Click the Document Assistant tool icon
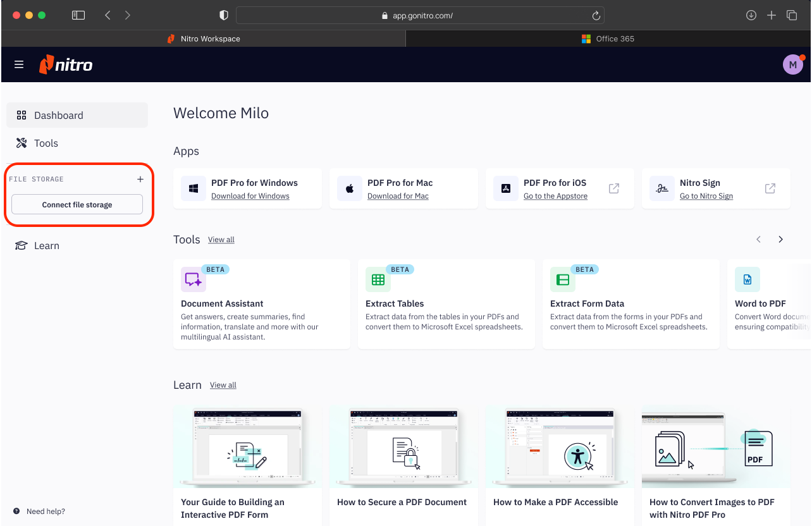812x526 pixels. [193, 279]
